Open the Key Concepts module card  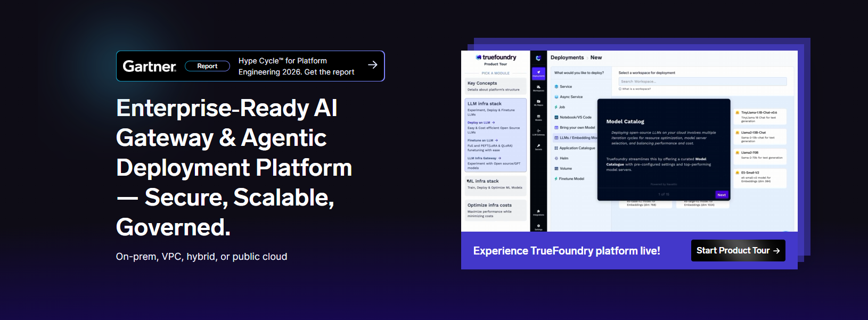[496, 86]
